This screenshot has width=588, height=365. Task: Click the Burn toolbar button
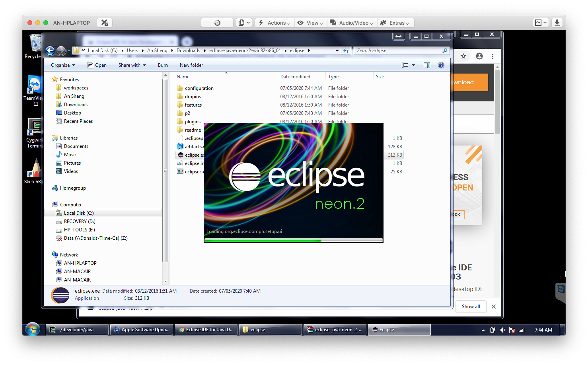163,65
